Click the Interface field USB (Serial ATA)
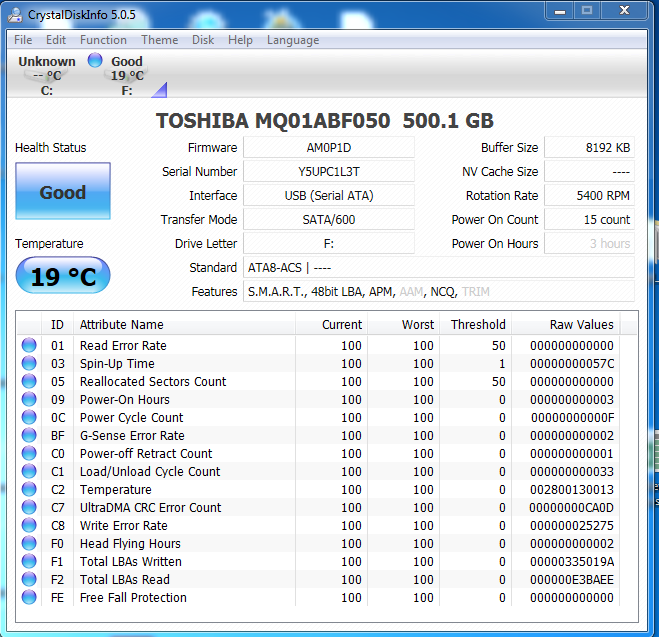Screen dimensions: 659x637 tap(329, 195)
